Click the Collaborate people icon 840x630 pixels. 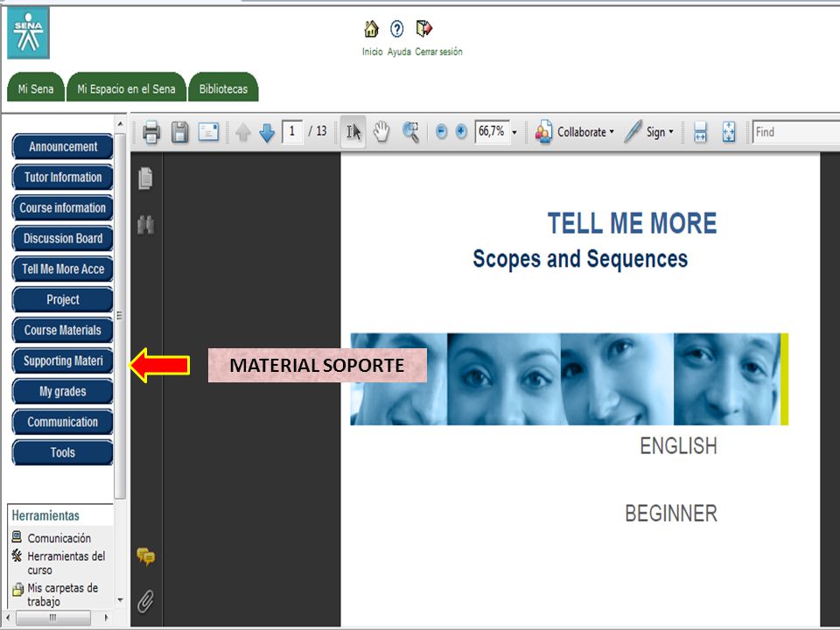(543, 132)
